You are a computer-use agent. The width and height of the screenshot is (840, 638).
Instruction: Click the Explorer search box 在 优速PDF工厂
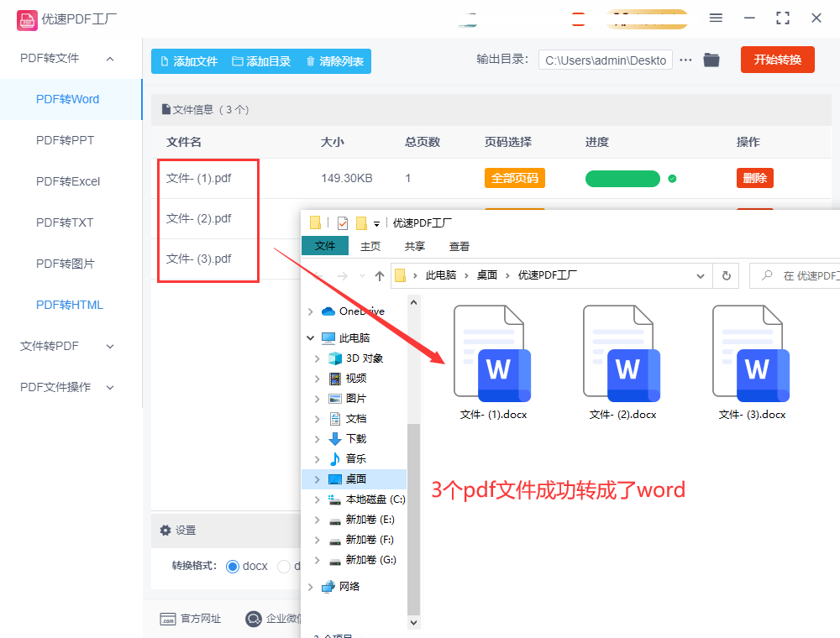795,275
